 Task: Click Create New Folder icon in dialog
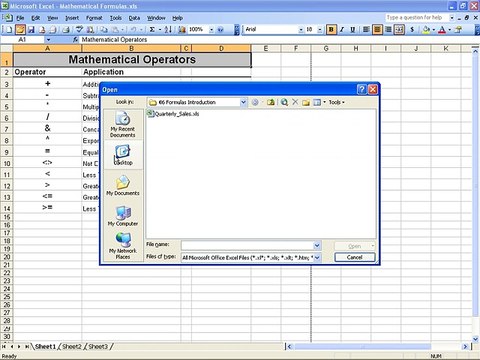click(306, 102)
